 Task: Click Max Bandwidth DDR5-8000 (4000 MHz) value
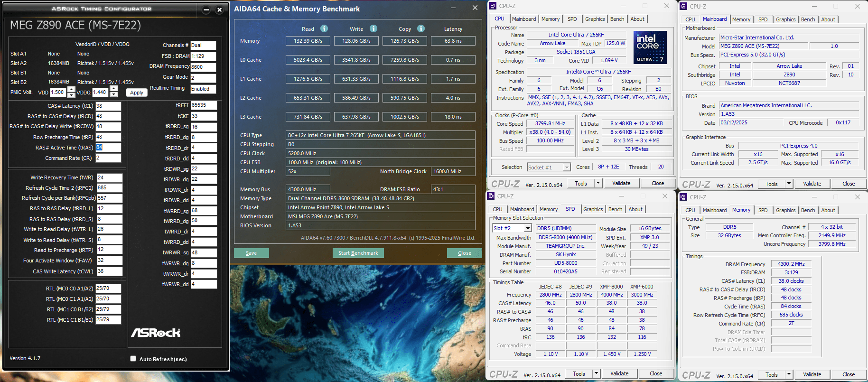click(566, 237)
